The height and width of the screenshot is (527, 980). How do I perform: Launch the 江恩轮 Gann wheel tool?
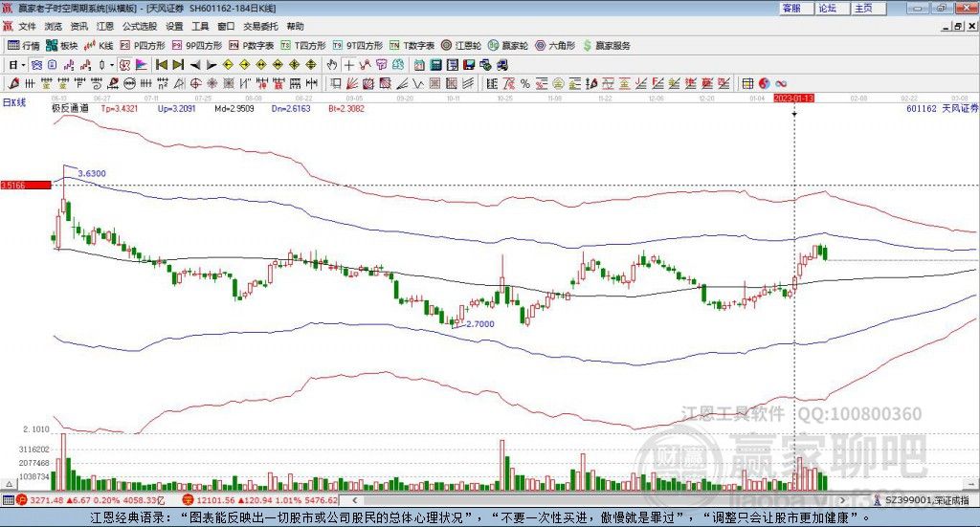pos(461,45)
